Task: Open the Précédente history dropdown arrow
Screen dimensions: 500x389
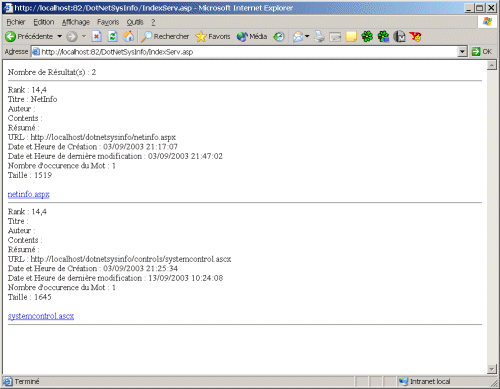Action: [x=60, y=36]
